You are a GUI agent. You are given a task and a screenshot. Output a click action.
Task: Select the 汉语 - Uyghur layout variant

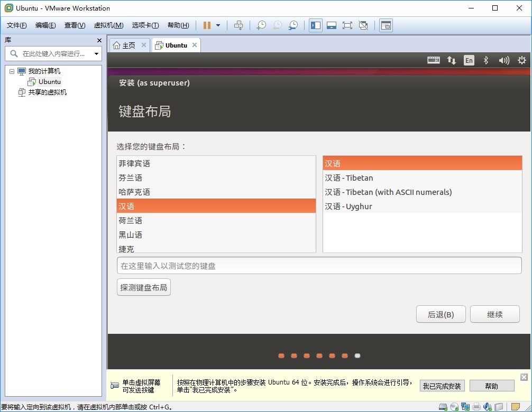click(423, 206)
